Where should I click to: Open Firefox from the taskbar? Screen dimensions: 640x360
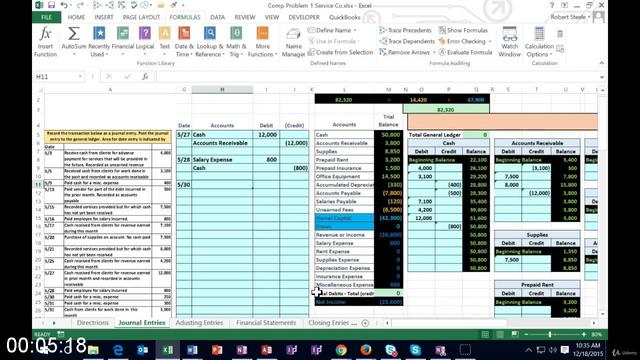point(366,350)
